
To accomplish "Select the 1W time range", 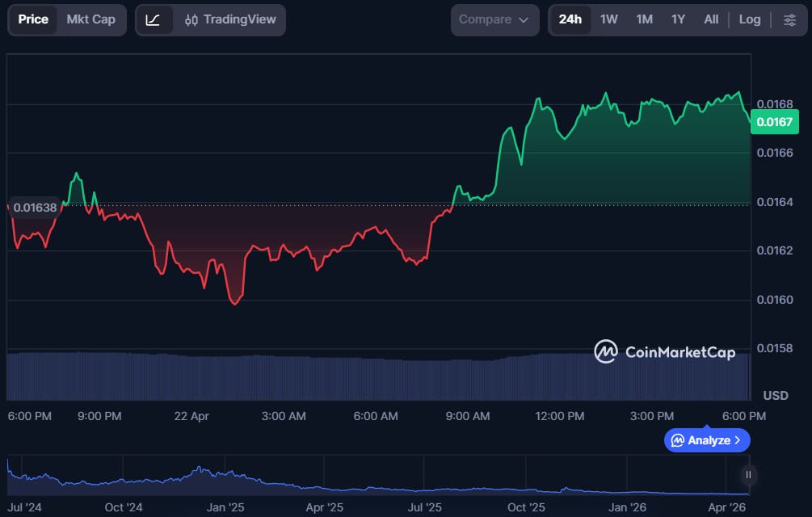I will [x=608, y=19].
